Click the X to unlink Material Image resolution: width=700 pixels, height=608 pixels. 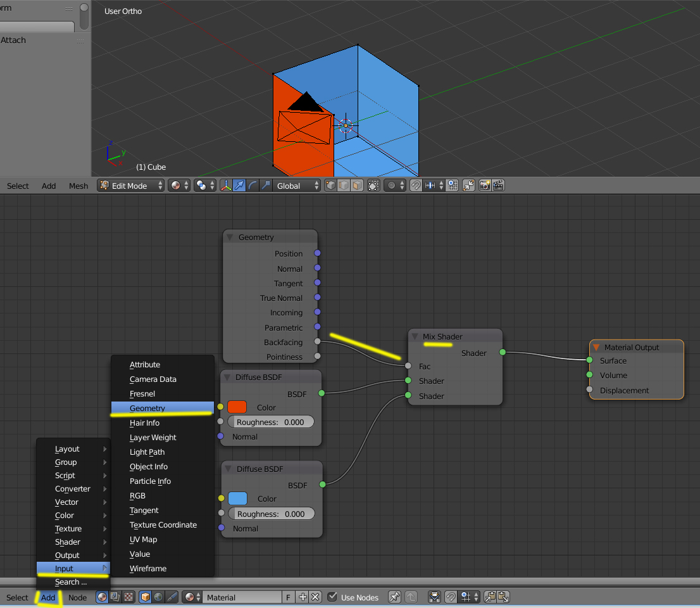coord(315,597)
